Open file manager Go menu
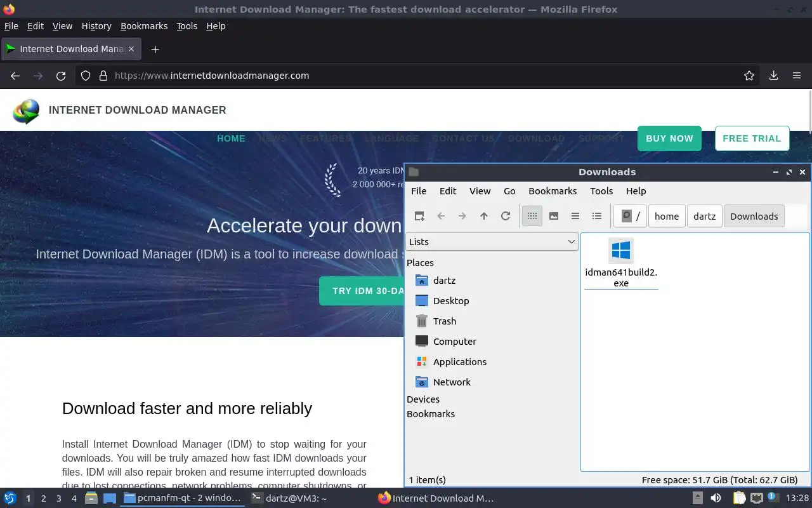812x508 pixels. 509,190
